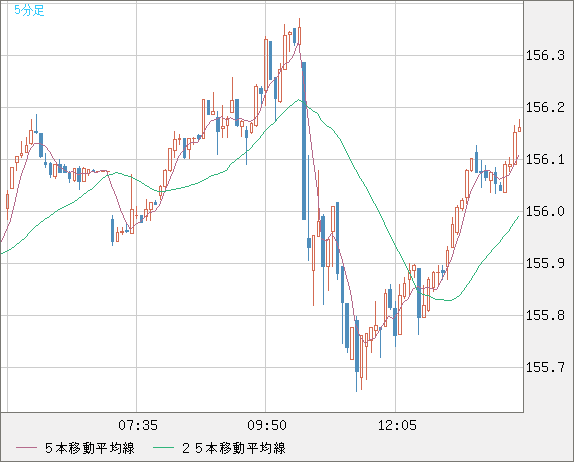
Task: Click the 155.7 price axis label
Action: click(x=545, y=368)
